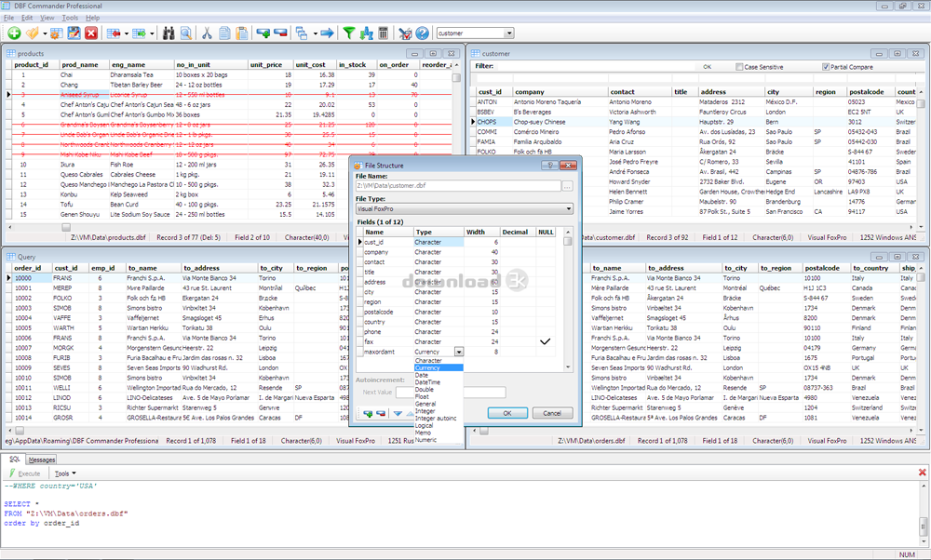Click the blue Help question mark icon
The width and height of the screenshot is (931, 560).
coord(422,33)
